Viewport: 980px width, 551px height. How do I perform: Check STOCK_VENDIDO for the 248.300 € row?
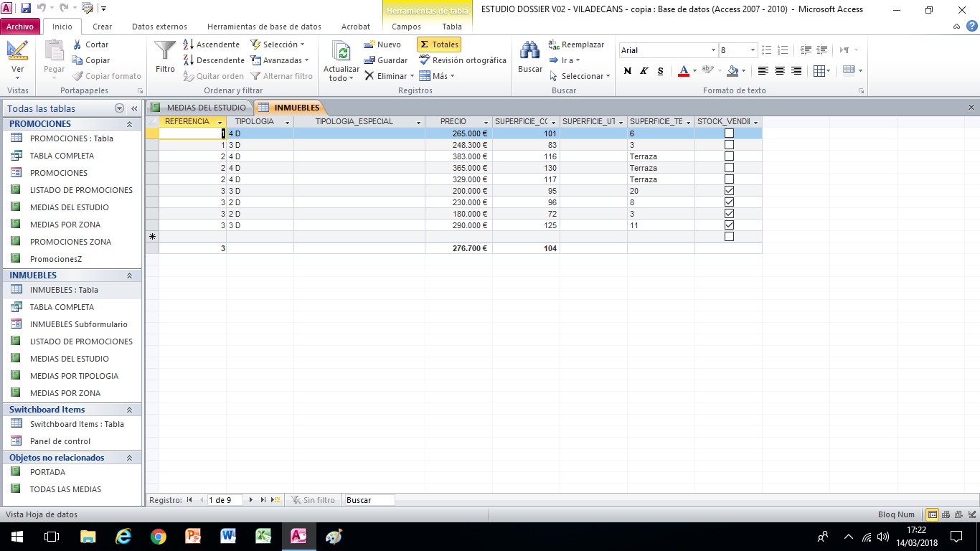[729, 145]
